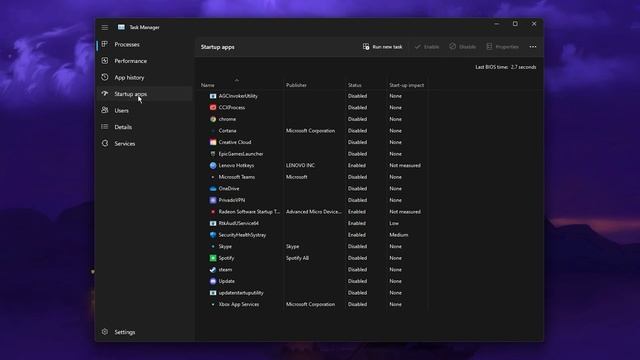Click the chrome app icon

click(213, 119)
